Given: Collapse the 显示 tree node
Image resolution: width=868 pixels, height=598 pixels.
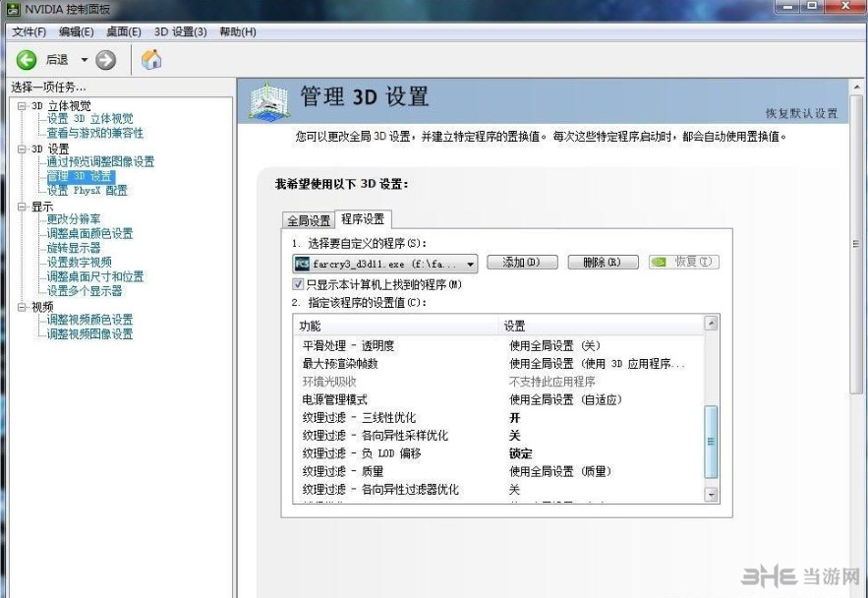Looking at the screenshot, I should [23, 207].
